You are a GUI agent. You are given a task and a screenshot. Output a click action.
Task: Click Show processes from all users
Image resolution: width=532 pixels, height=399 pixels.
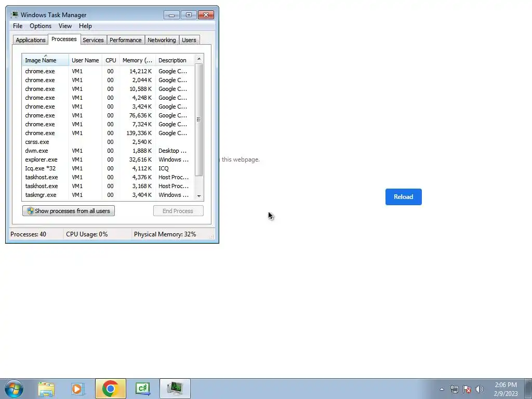(x=69, y=211)
